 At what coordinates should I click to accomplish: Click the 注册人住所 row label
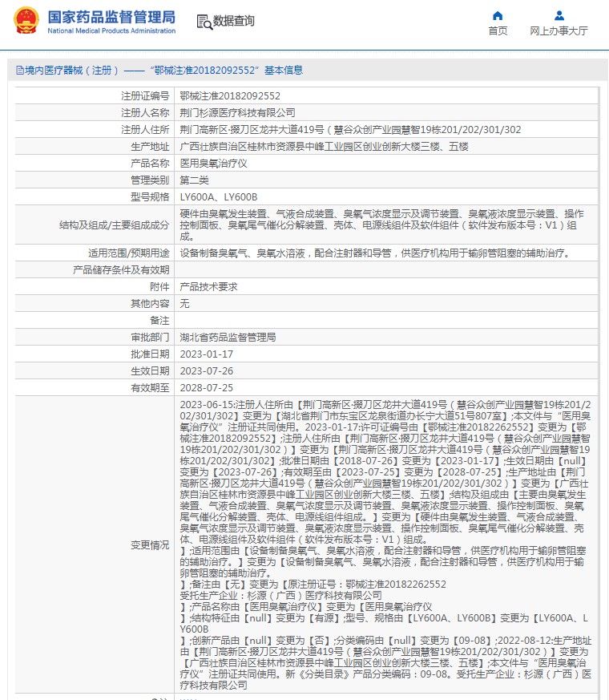tap(145, 130)
